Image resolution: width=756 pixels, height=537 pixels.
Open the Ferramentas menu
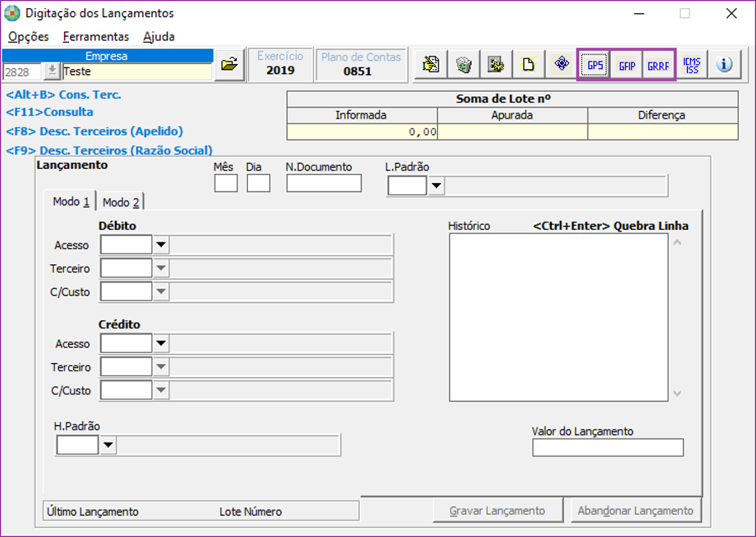point(96,37)
